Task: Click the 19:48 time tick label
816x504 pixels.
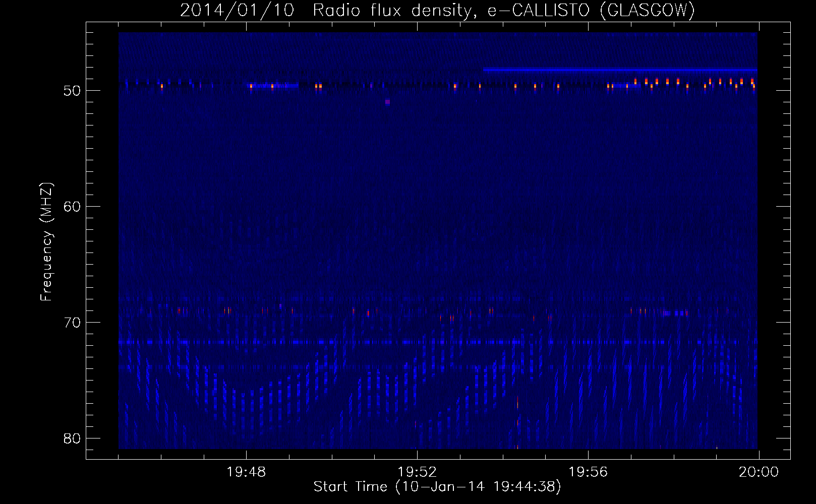Action: pyautogui.click(x=246, y=472)
